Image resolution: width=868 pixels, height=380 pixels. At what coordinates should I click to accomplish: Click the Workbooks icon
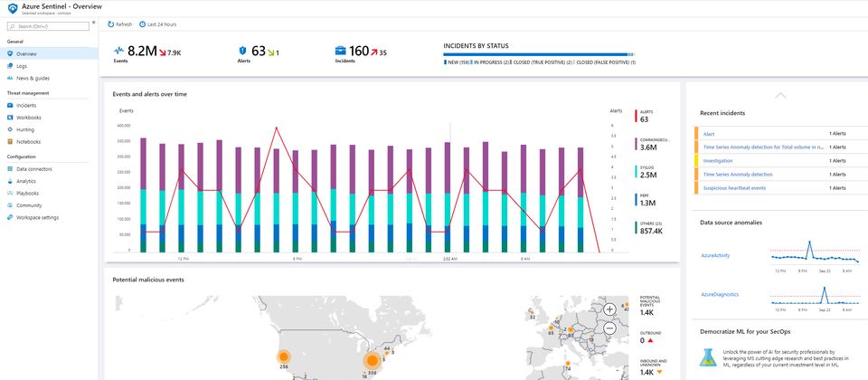(x=10, y=118)
